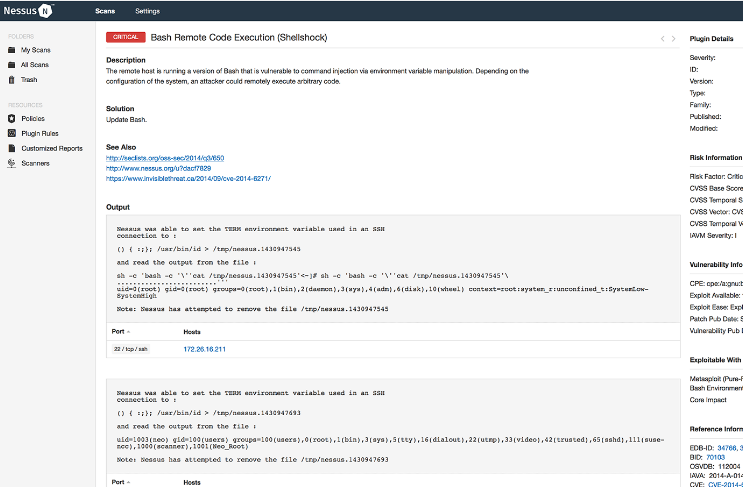Open the Scans tab
743x487 pixels.
105,11
